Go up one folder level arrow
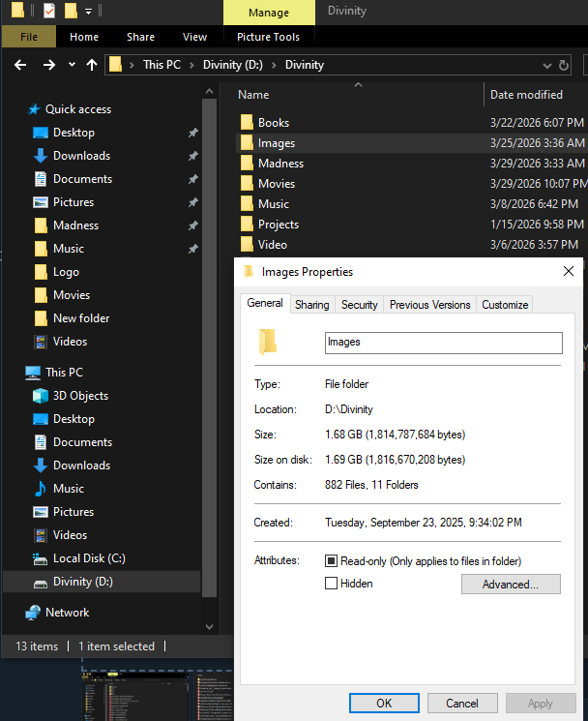The height and width of the screenshot is (721, 588). pos(92,65)
